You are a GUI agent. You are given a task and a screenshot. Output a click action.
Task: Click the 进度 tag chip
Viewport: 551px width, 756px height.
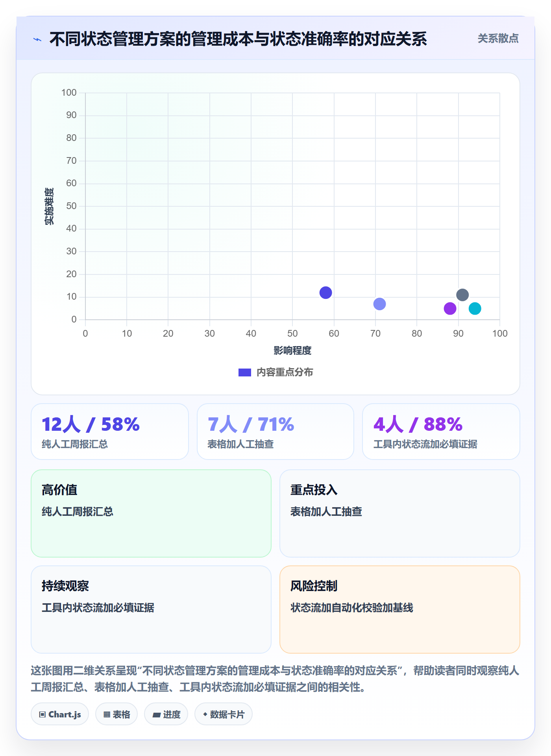pos(166,714)
